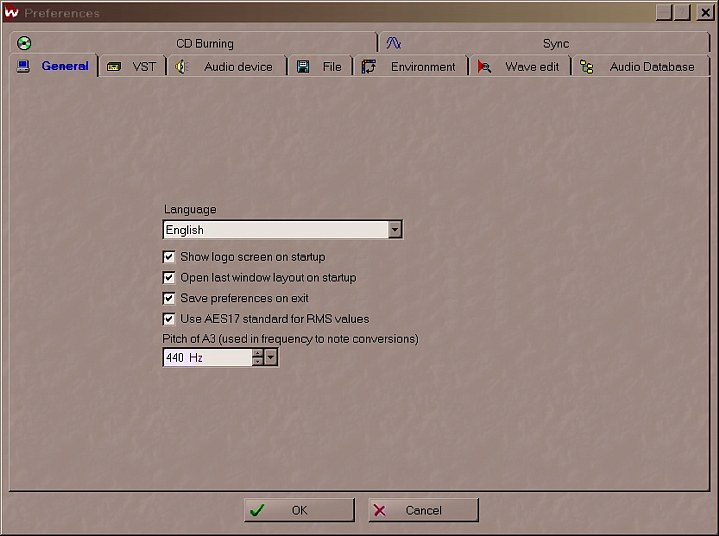Click the Wave edit magnifier icon
This screenshot has width=719, height=536.
484,67
